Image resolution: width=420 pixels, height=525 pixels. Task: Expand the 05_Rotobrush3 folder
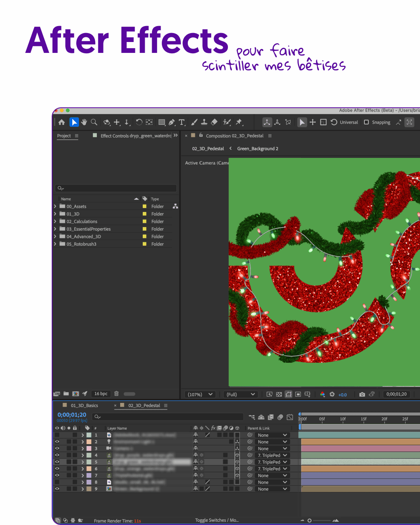(x=55, y=244)
